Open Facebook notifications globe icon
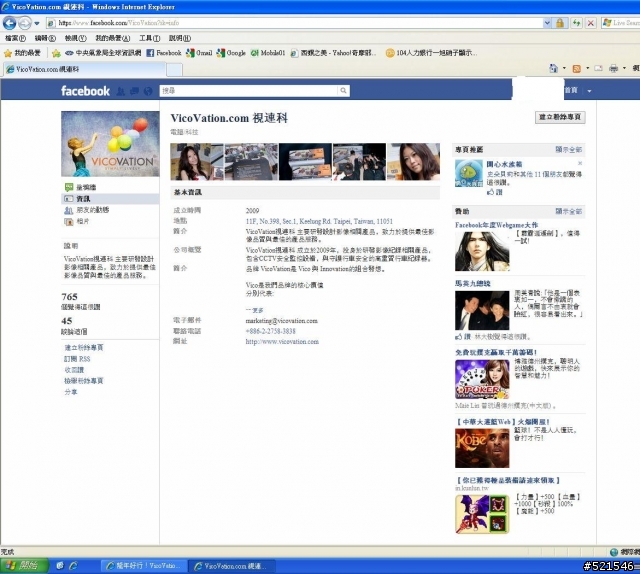 click(148, 91)
